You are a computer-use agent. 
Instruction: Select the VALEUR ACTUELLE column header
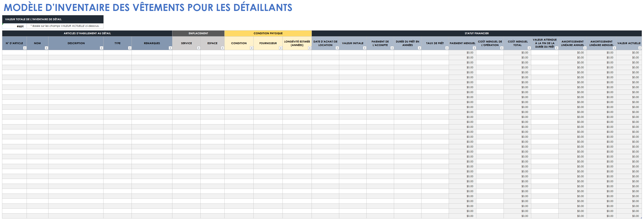coord(629,43)
